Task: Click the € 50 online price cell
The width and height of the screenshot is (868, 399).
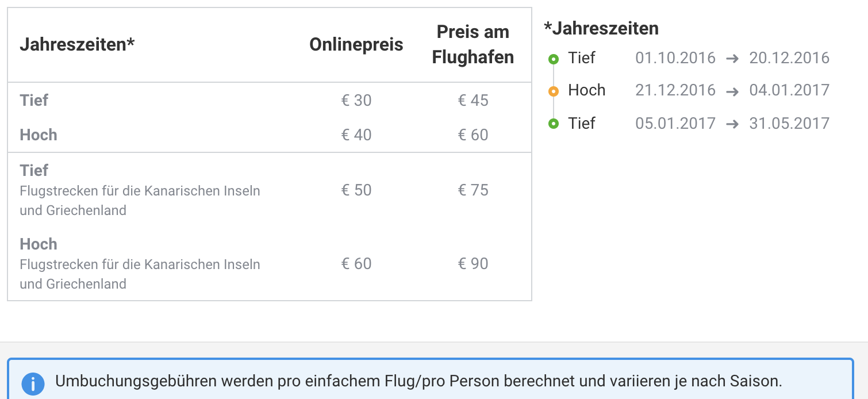Action: tap(356, 190)
